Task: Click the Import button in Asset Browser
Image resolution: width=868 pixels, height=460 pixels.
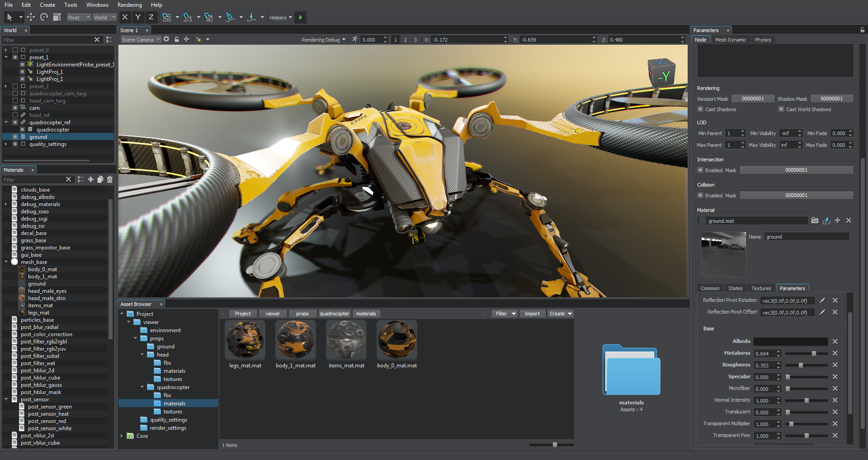Action: tap(532, 314)
